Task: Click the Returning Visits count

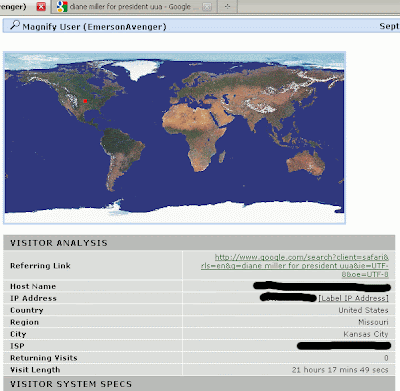Action: [386, 358]
